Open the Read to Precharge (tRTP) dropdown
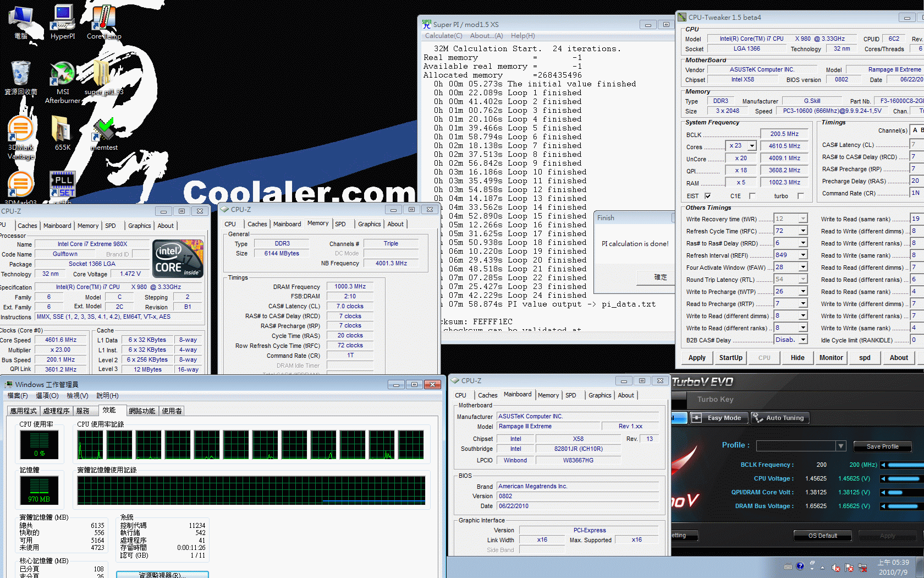The width and height of the screenshot is (924, 578). [803, 304]
